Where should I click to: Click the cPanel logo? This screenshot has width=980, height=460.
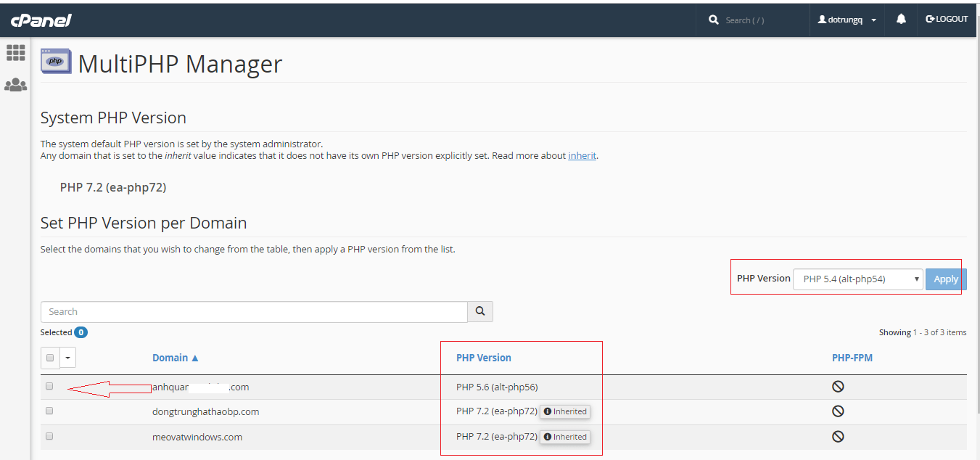(x=41, y=20)
